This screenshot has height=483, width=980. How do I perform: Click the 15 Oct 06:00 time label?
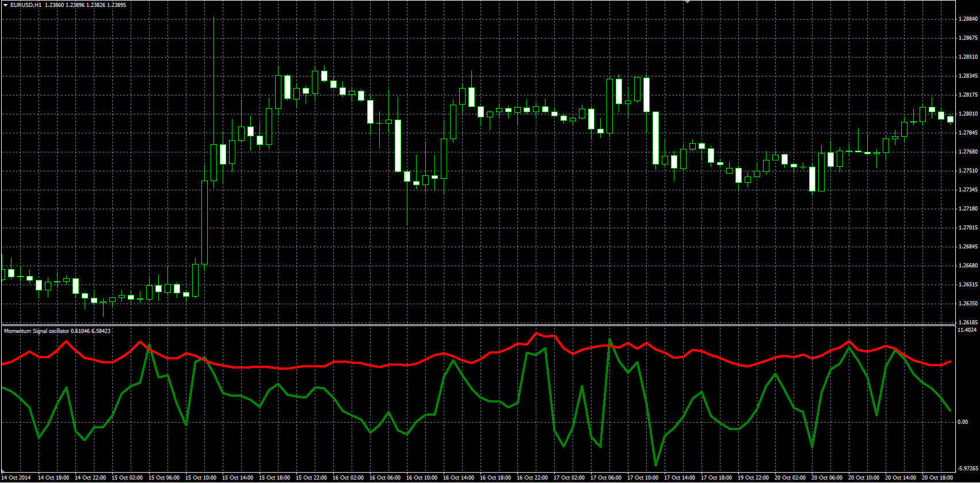click(164, 478)
